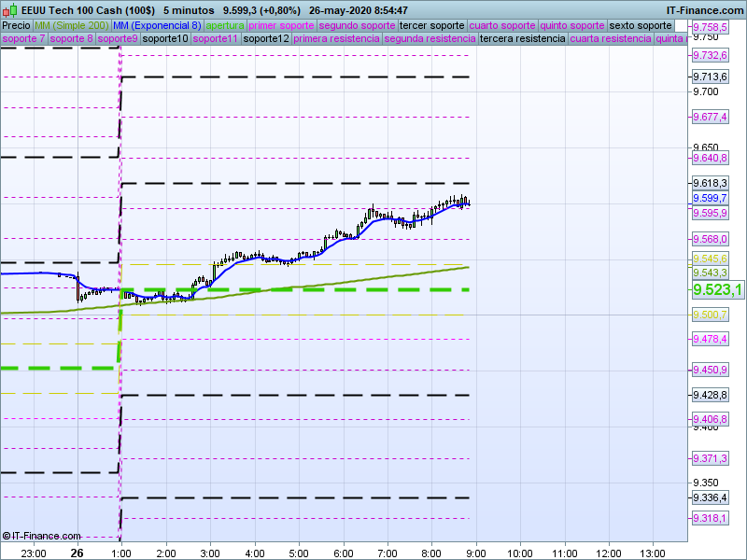Click the candlestick chart icon beside the title
Image resolution: width=747 pixels, height=560 pixels.
click(10, 9)
